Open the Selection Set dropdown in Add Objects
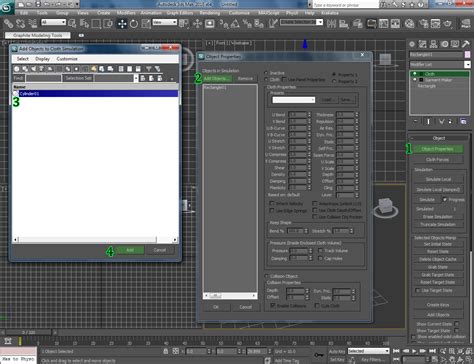The height and width of the screenshot is (364, 474). (116, 78)
